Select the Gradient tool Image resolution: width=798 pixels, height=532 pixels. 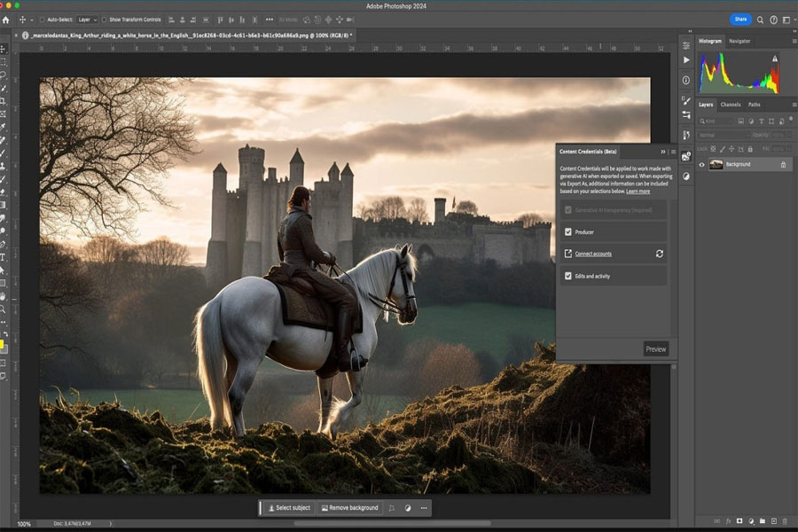pos(3,205)
